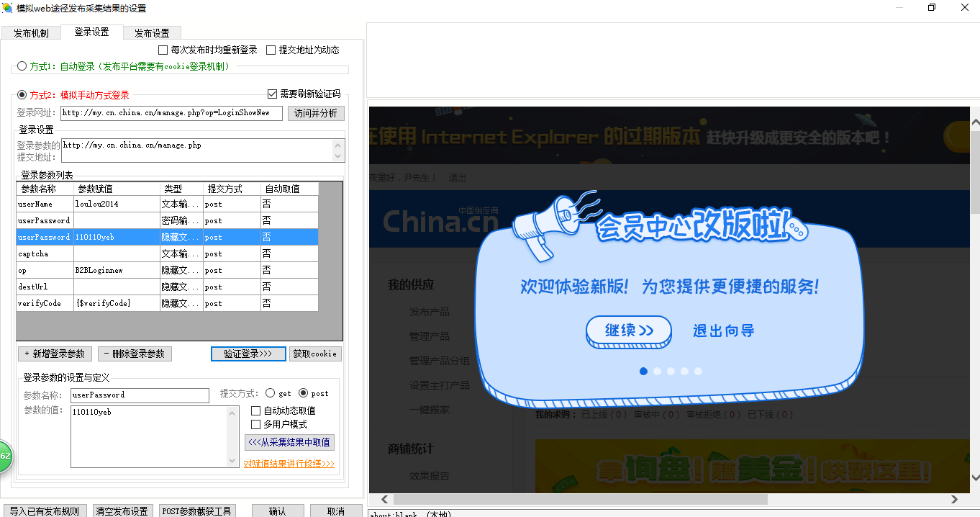Open 发布产品 in the web sidebar

[x=430, y=312]
